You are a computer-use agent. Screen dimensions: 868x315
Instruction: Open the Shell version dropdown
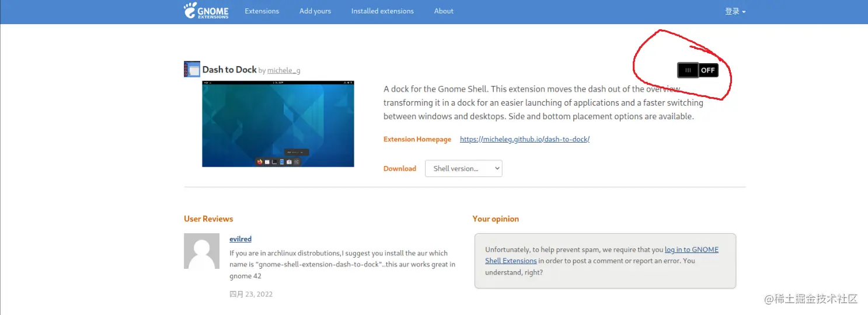click(x=463, y=168)
